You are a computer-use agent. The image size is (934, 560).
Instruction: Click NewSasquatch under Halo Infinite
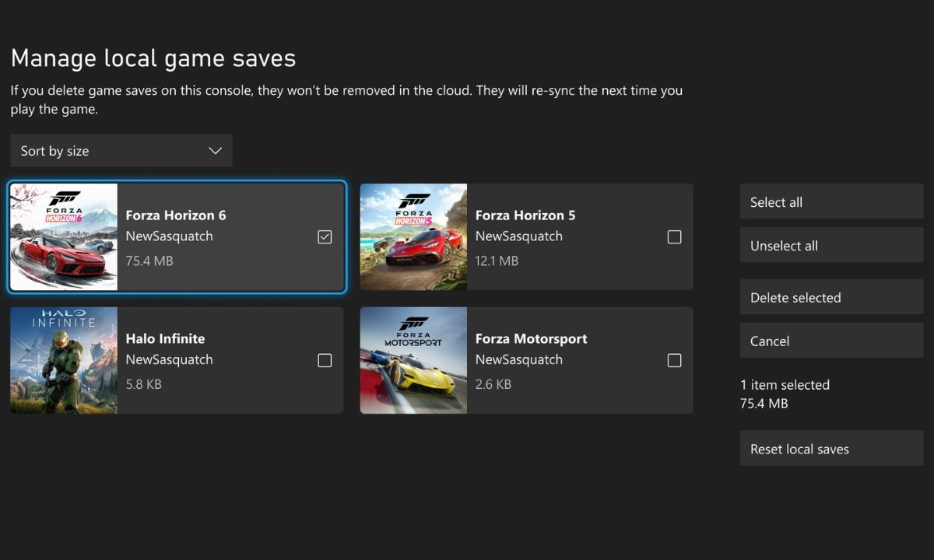pyautogui.click(x=169, y=359)
